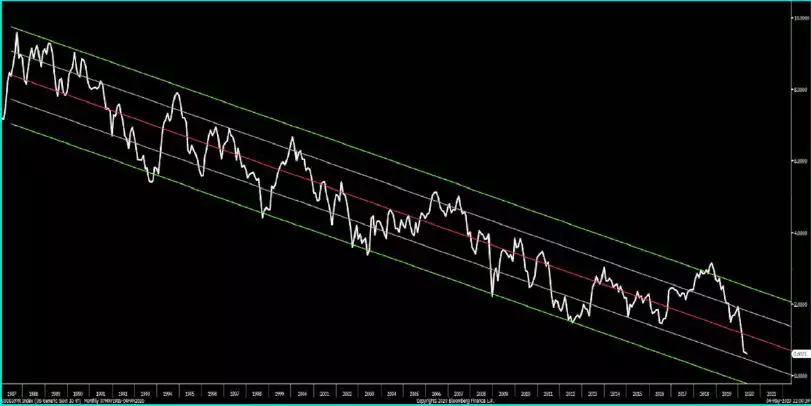Click the 0.0000 label on price axis
Viewport: 811px width, 406px height.
coord(800,375)
